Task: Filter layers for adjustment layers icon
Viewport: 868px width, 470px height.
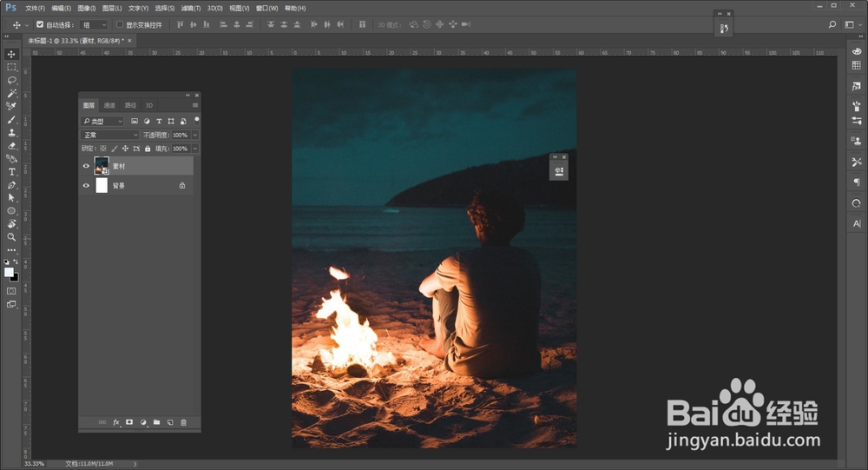Action: pyautogui.click(x=147, y=121)
